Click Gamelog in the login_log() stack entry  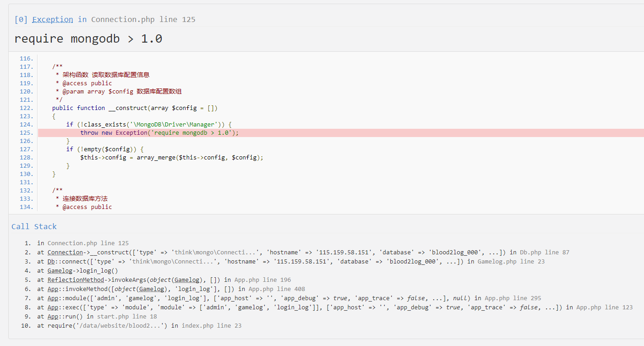pyautogui.click(x=60, y=271)
